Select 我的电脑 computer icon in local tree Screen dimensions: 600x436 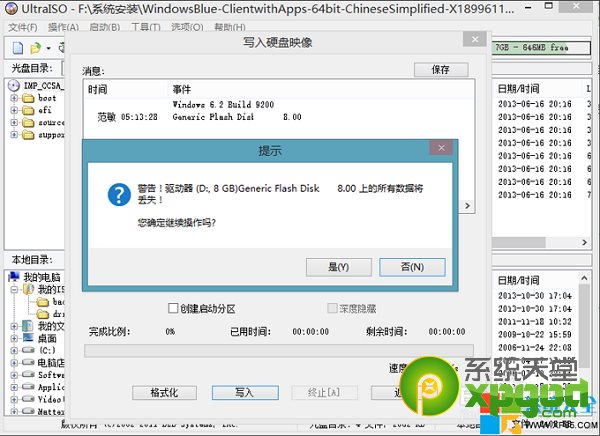(16, 275)
